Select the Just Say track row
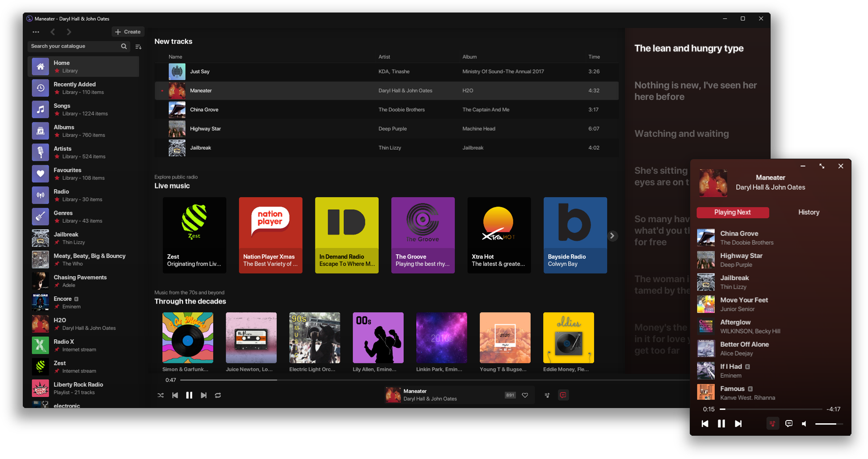The height and width of the screenshot is (459, 868). coord(386,72)
